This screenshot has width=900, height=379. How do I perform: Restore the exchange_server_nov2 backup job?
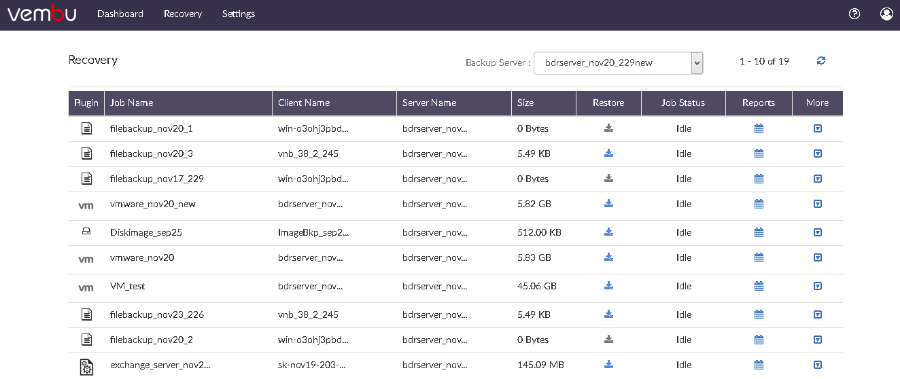(x=609, y=364)
